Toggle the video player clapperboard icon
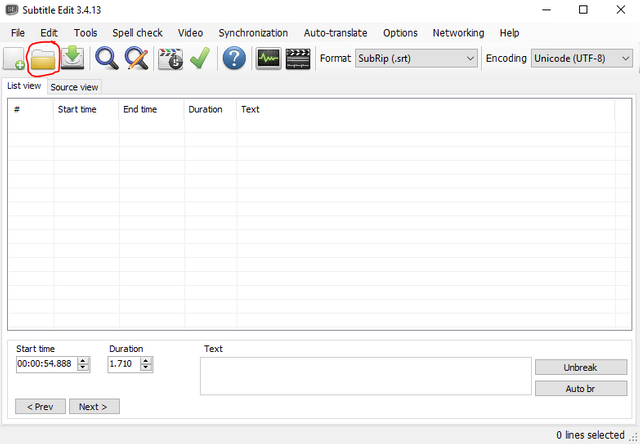This screenshot has width=640, height=444. [298, 59]
